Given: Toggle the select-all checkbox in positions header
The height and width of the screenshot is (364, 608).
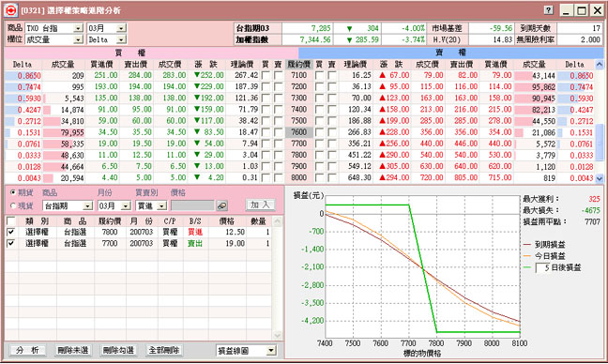Looking at the screenshot, I should (11, 221).
